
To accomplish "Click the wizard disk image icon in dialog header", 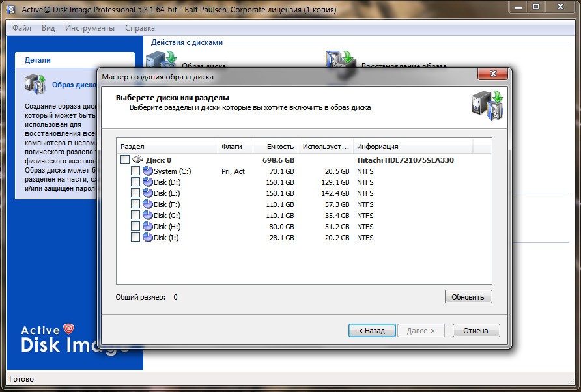I will pyautogui.click(x=487, y=105).
